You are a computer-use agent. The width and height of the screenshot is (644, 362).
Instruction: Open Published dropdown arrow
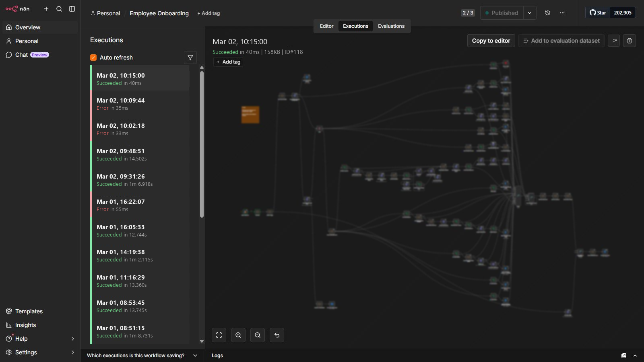click(x=530, y=13)
